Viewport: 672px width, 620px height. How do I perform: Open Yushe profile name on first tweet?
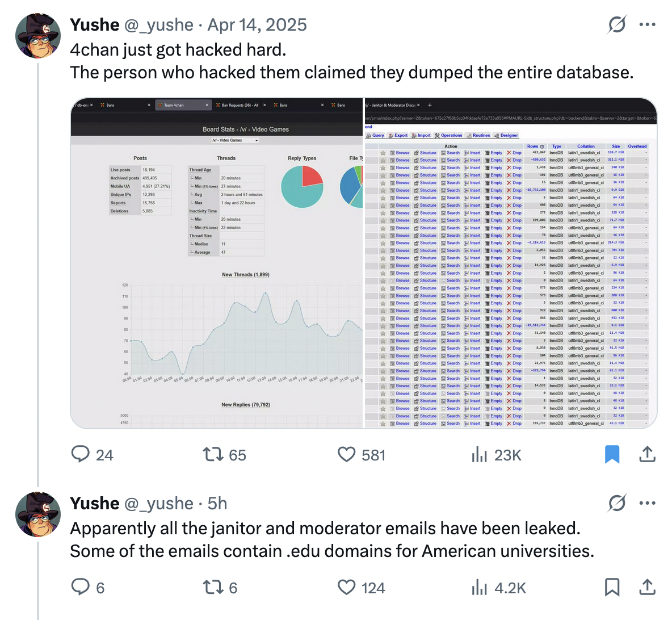[95, 25]
